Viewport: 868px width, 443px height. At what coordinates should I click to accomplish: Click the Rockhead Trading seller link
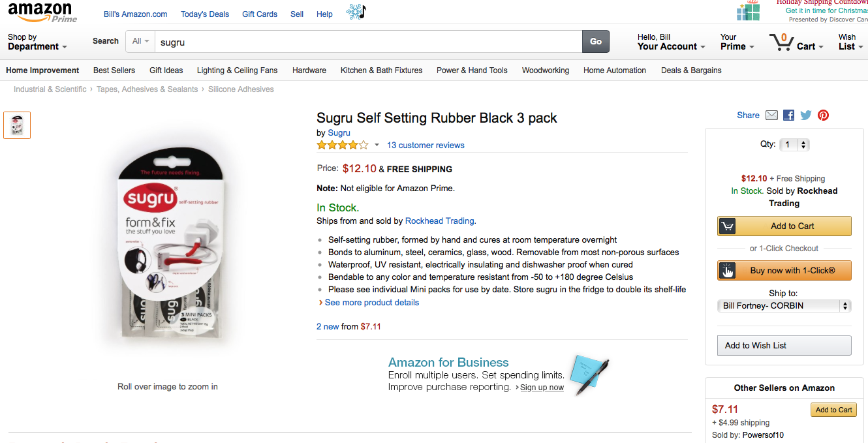[440, 221]
